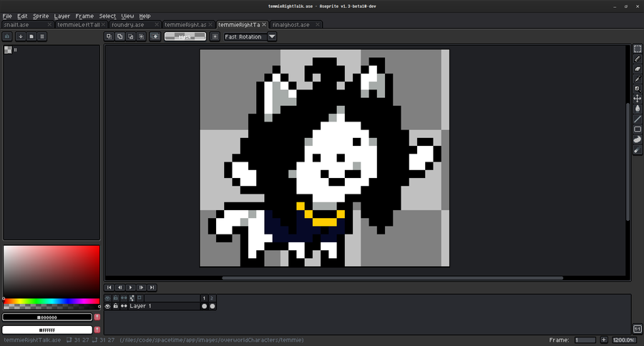Choose Add to selection mode icon
The height and width of the screenshot is (346, 644).
point(119,36)
